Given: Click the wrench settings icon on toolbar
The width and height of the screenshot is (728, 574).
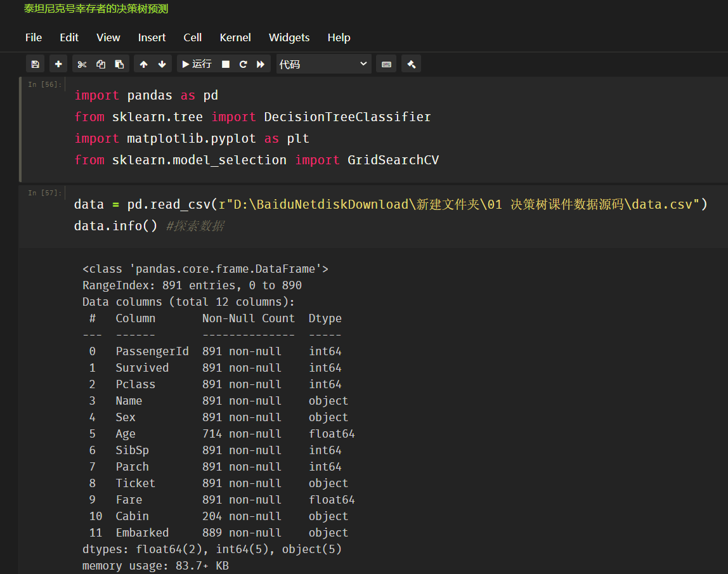Looking at the screenshot, I should 411,63.
